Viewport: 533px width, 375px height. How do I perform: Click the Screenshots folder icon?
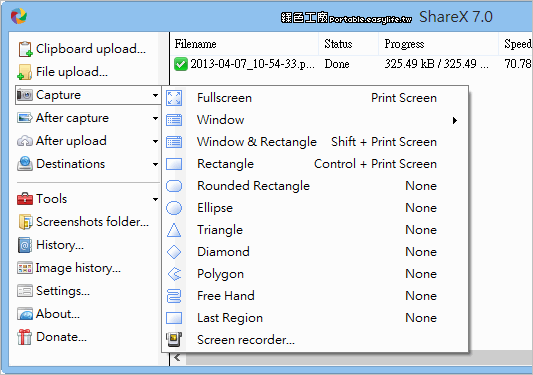point(25,222)
